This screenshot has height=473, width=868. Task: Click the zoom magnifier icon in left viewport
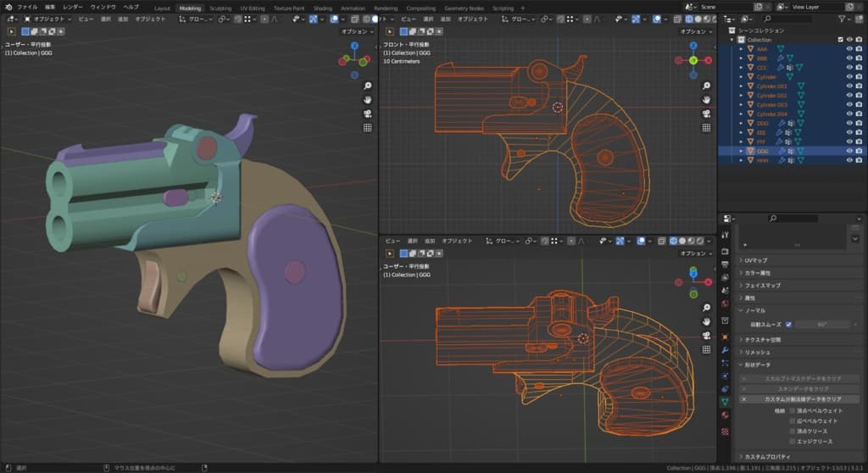368,86
